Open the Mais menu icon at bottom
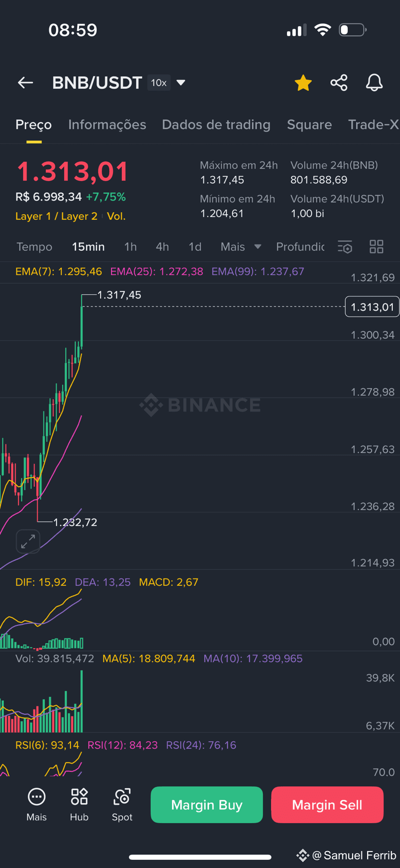Image resolution: width=400 pixels, height=868 pixels. point(37,805)
